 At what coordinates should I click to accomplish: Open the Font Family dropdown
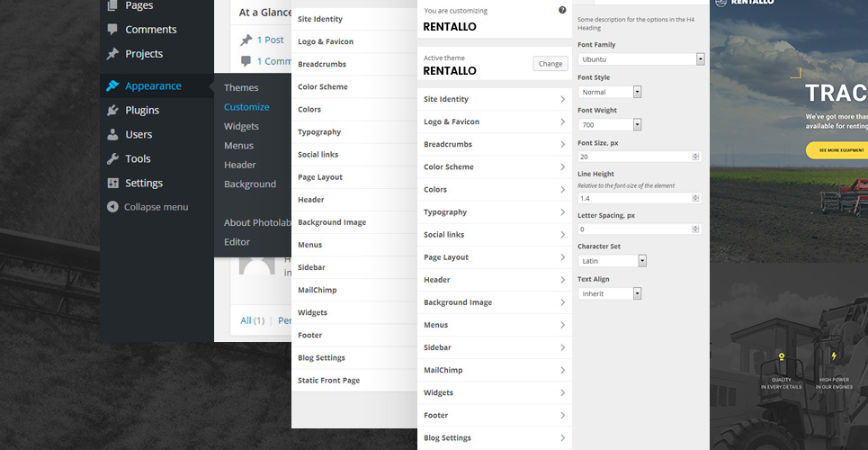[x=640, y=59]
